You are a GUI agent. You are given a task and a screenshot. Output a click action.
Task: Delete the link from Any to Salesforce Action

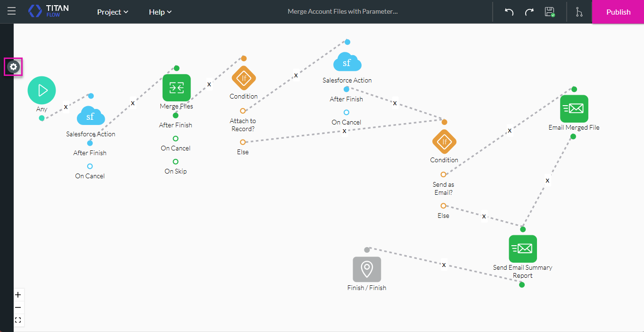(x=66, y=107)
